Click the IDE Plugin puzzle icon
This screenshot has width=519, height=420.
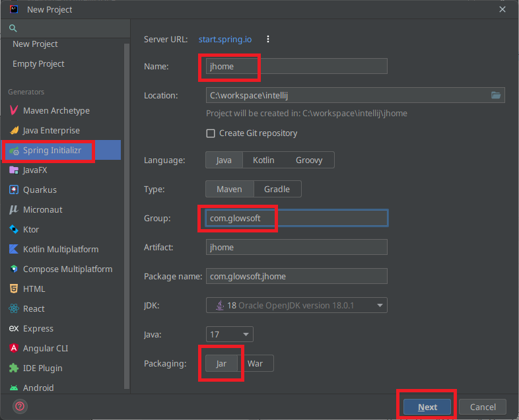pos(14,368)
